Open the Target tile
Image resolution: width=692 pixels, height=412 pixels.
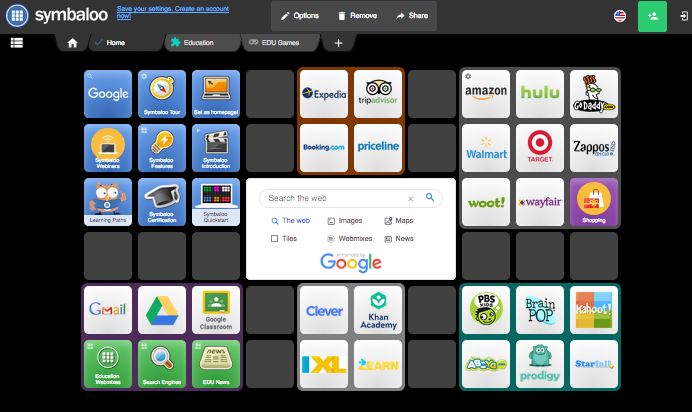point(540,148)
